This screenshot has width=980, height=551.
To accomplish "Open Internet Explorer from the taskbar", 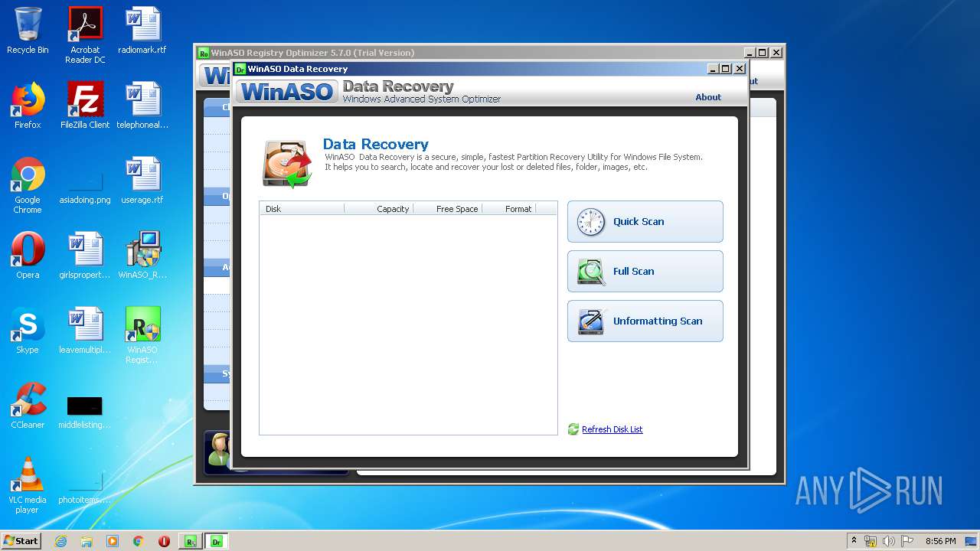I will tap(60, 541).
